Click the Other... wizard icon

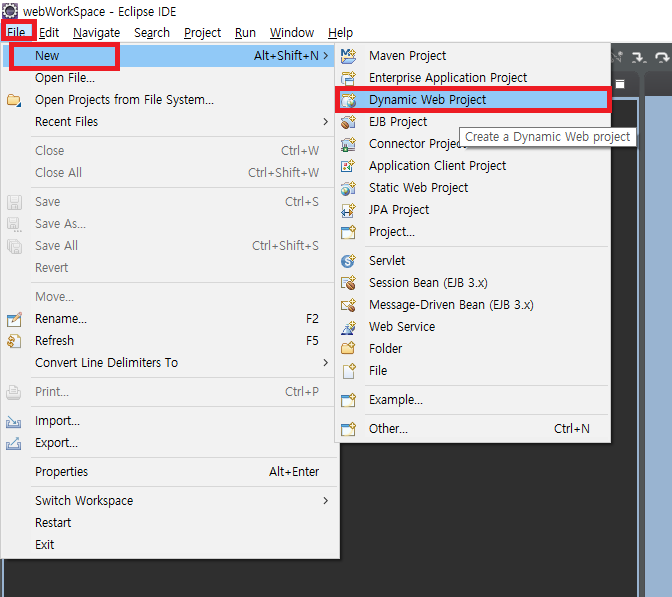[348, 429]
